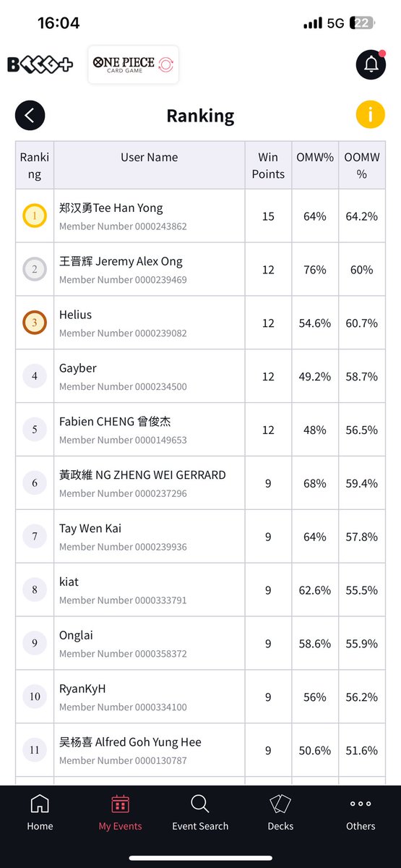Select player Helius row
The image size is (401, 868).
pos(201,323)
